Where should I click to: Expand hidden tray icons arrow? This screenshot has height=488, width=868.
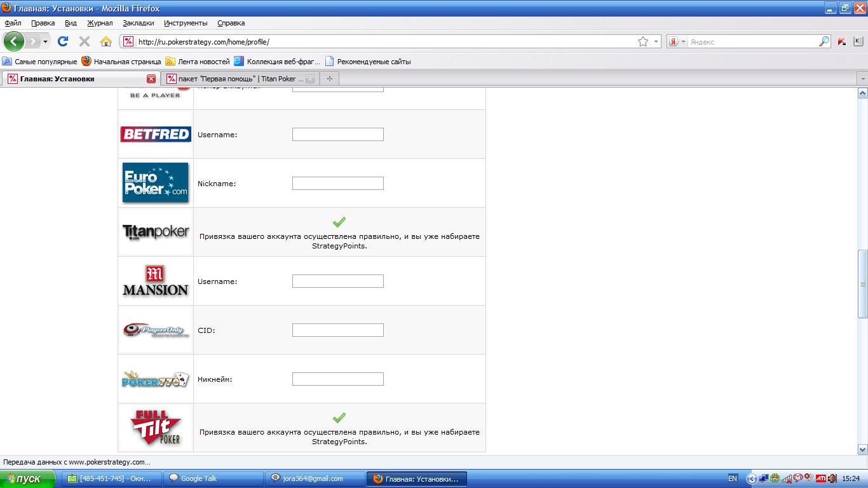click(x=752, y=478)
